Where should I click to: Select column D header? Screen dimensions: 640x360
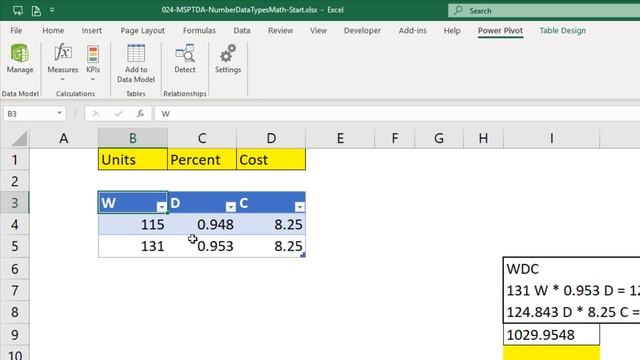pos(271,138)
